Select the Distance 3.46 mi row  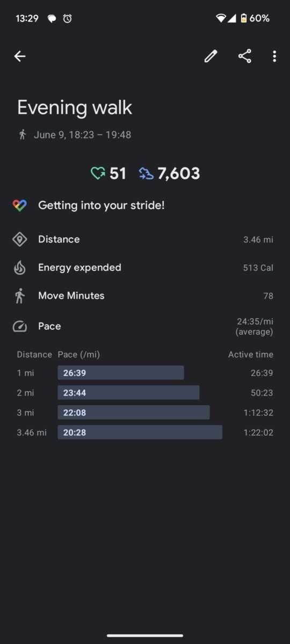click(145, 239)
